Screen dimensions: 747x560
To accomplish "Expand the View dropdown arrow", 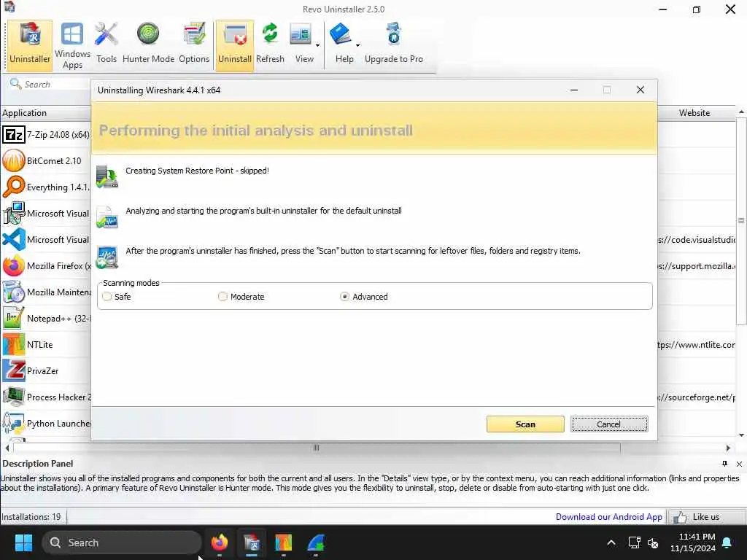I will (318, 45).
